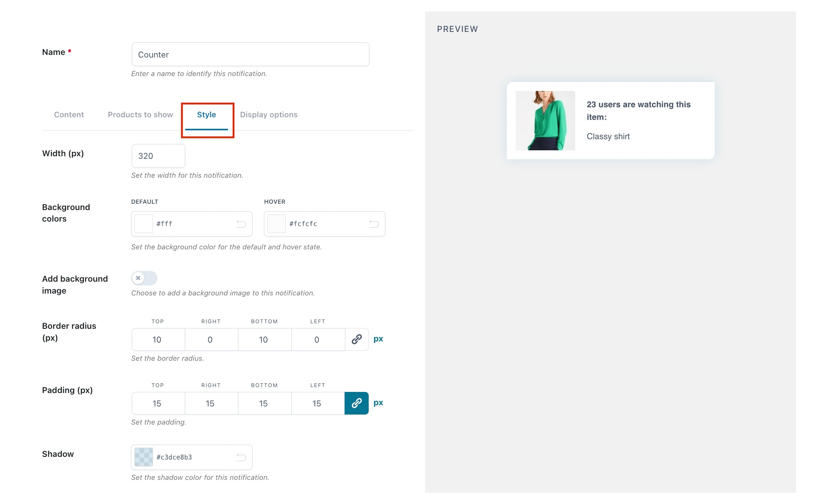Viewport: 825px width, 504px height.
Task: Open the default background color swatch
Action: point(144,224)
